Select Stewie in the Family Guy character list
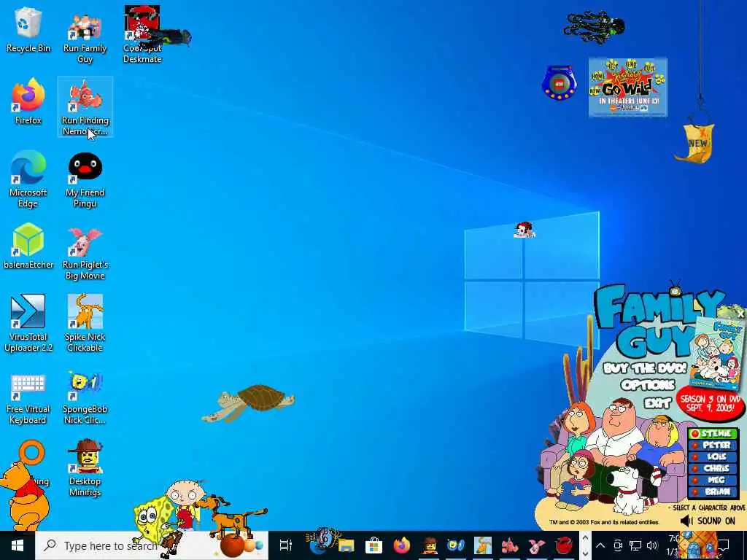747x560 pixels. tap(713, 434)
